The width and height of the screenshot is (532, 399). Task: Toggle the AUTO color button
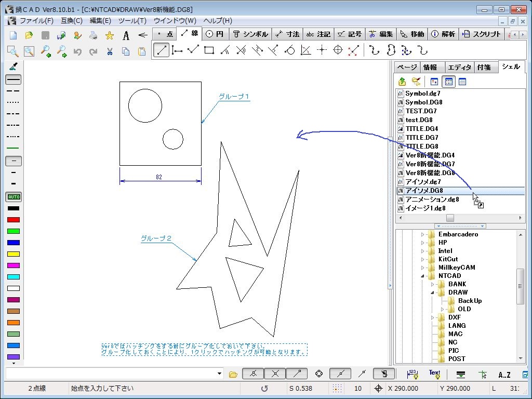click(14, 197)
